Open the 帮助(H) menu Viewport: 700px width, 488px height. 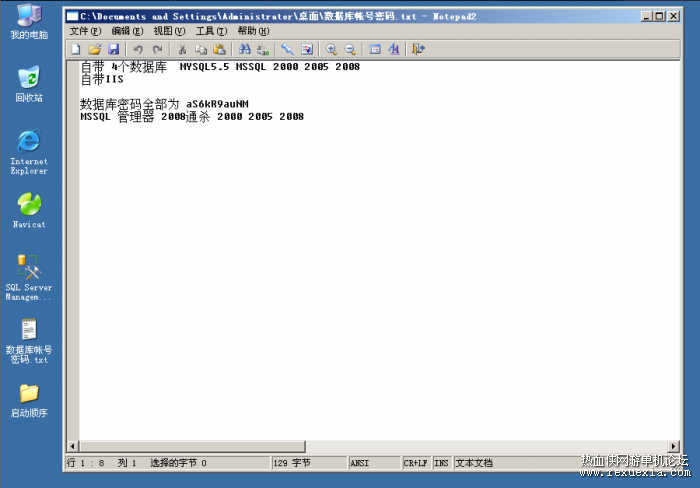click(x=253, y=31)
